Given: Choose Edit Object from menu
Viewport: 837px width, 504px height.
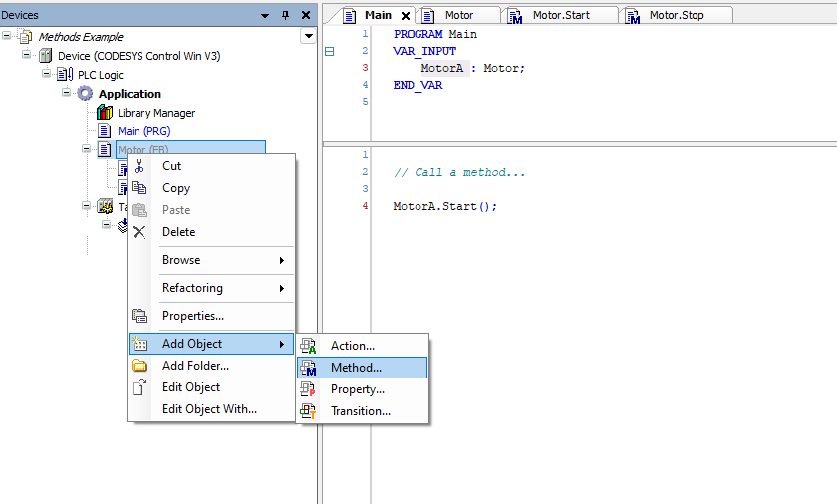Looking at the screenshot, I should pos(211,387).
